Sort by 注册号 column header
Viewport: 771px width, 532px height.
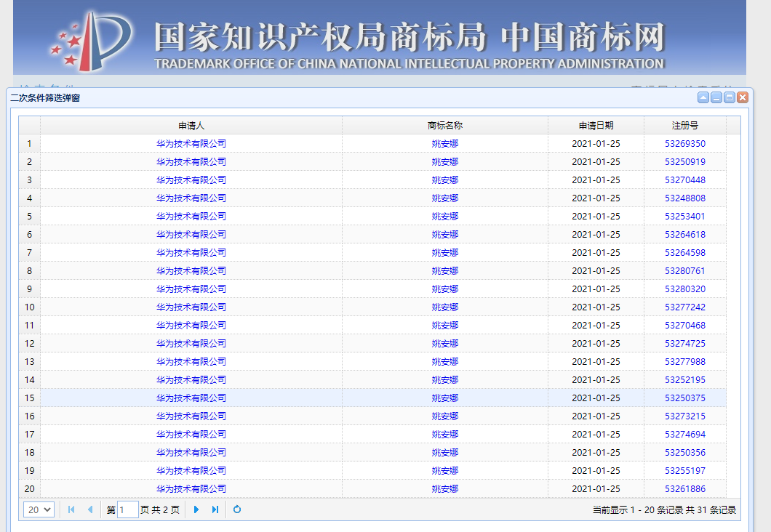click(x=685, y=125)
